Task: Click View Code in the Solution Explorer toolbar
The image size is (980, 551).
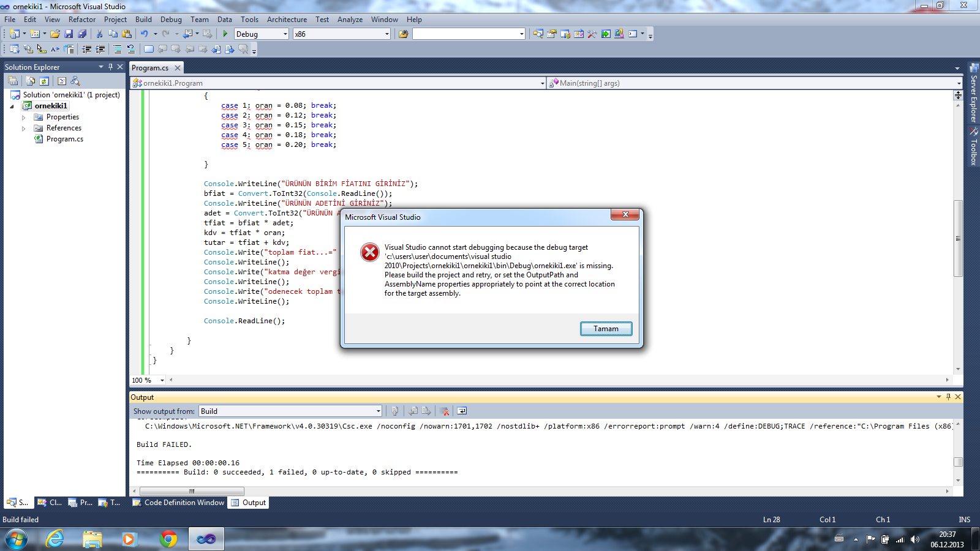Action: point(62,81)
